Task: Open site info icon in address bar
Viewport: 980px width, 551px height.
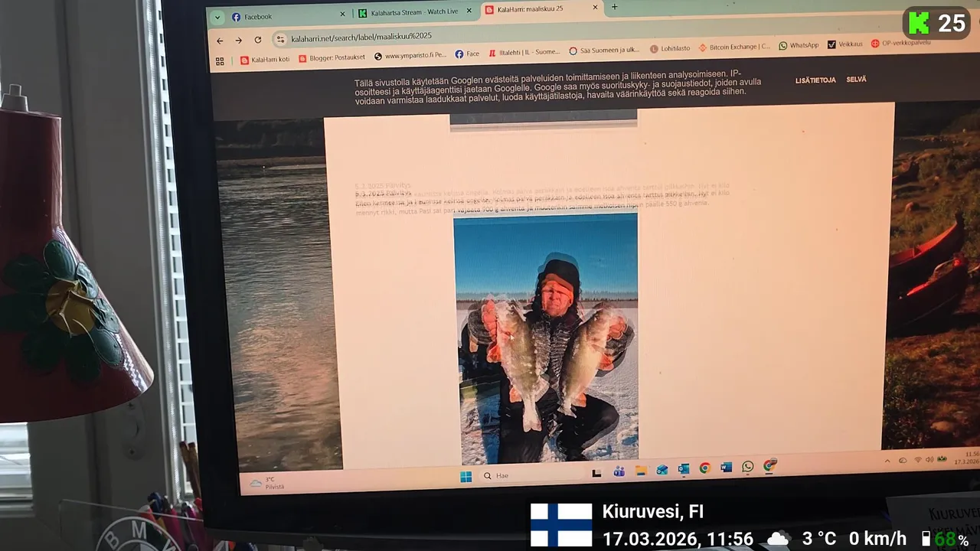Action: [x=280, y=39]
